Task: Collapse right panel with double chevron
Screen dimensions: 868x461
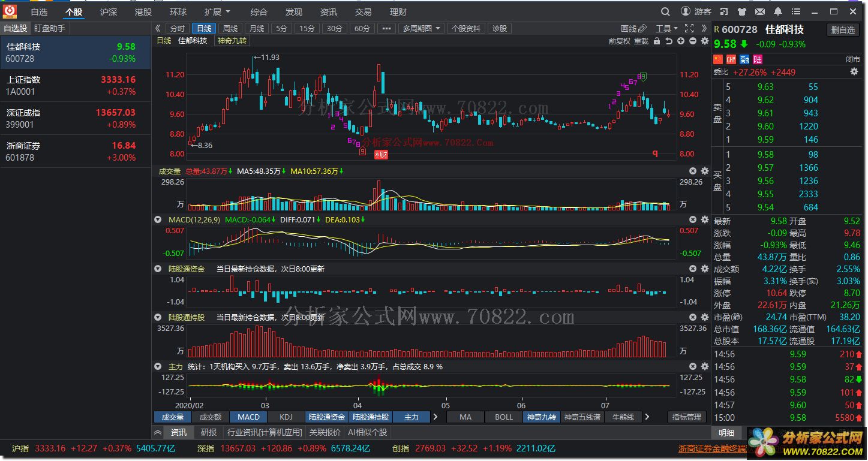Action: tap(703, 28)
